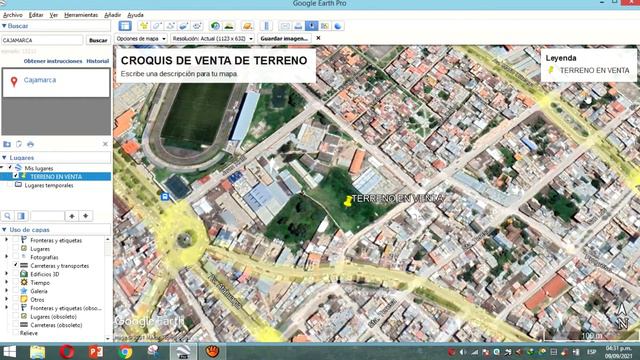This screenshot has width=640, height=360.
Task: Enable the Edificios 3D layer checkbox
Action: pos(16,274)
